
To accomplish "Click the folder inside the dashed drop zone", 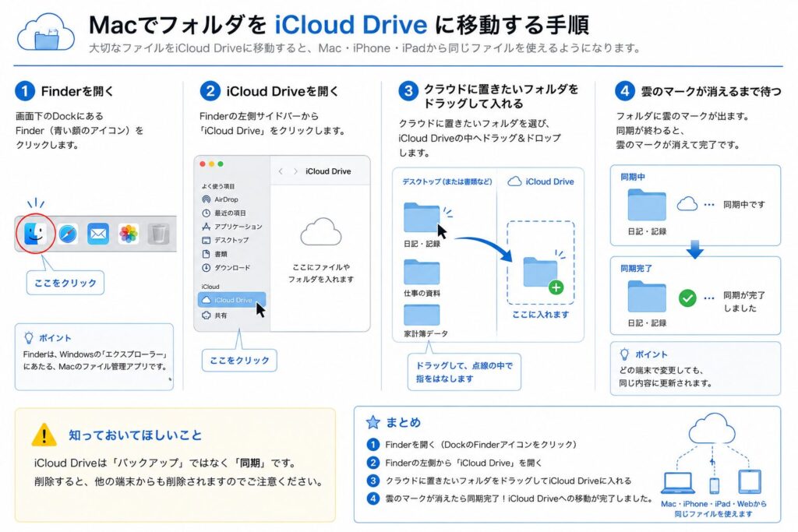I will click(540, 272).
